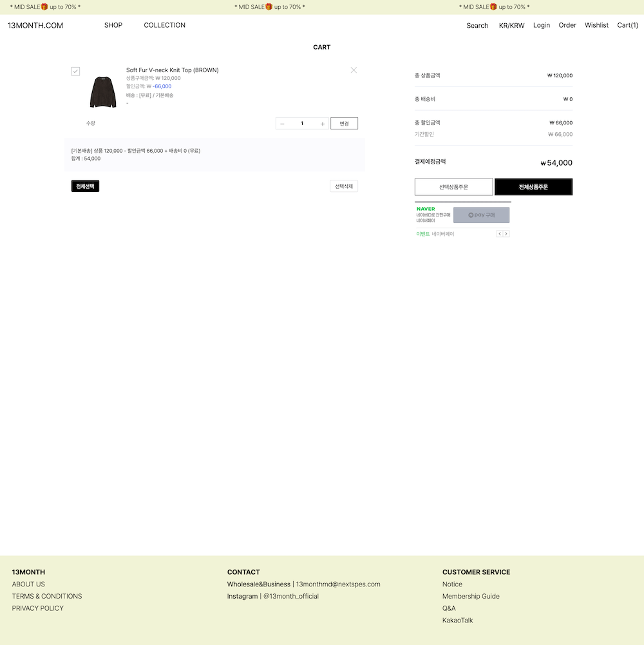The image size is (644, 645).
Task: Open the SHOP menu
Action: click(x=113, y=25)
